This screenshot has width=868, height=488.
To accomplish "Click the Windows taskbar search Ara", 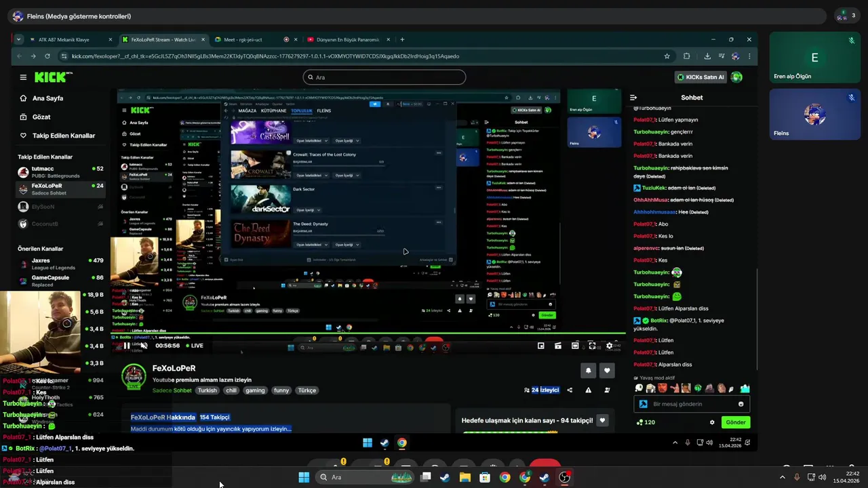I will point(365,477).
